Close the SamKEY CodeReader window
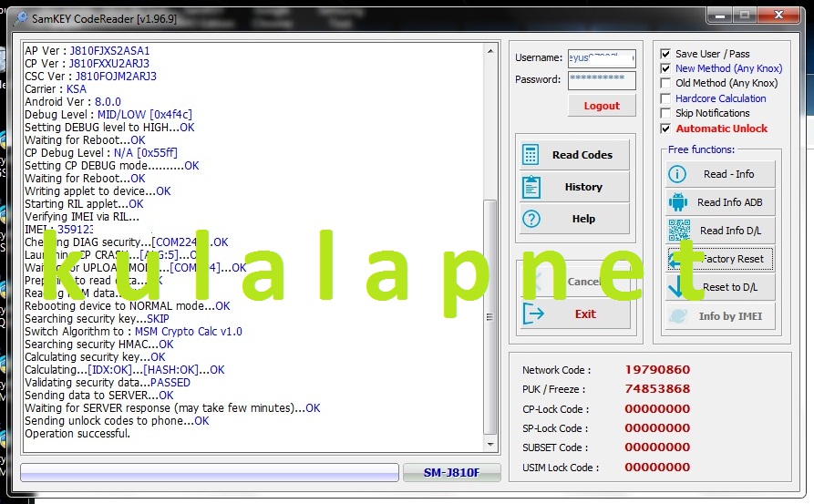Screen dimensions: 814x504 [x=778, y=15]
